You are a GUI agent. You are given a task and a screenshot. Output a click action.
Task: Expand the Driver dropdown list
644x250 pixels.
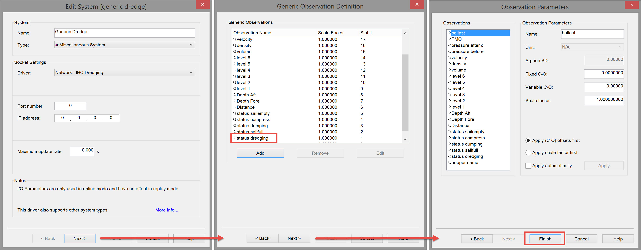191,73
